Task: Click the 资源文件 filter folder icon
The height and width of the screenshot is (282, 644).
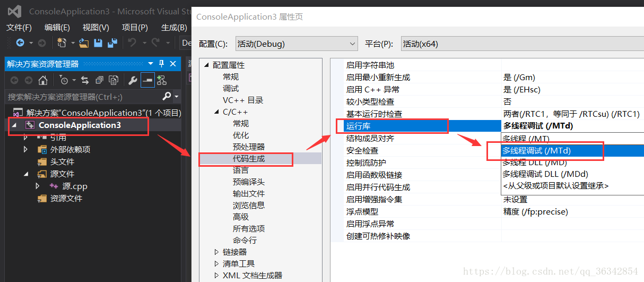Action: tap(42, 198)
